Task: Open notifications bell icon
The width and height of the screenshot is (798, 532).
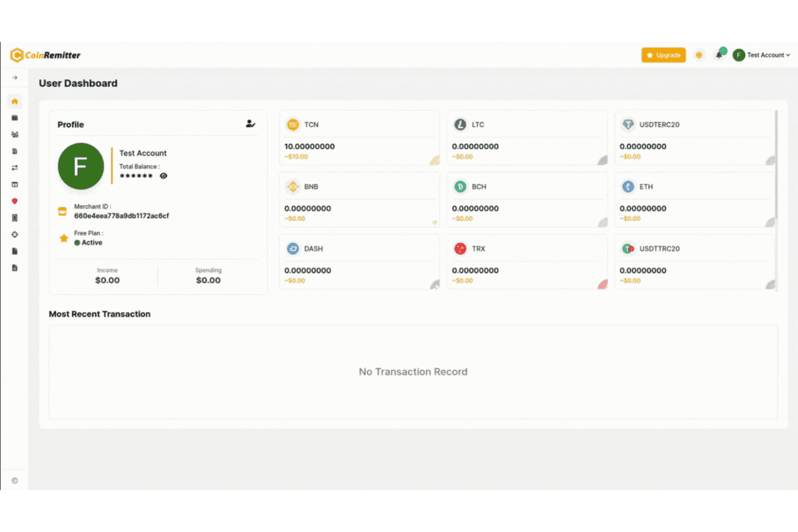Action: tap(719, 54)
